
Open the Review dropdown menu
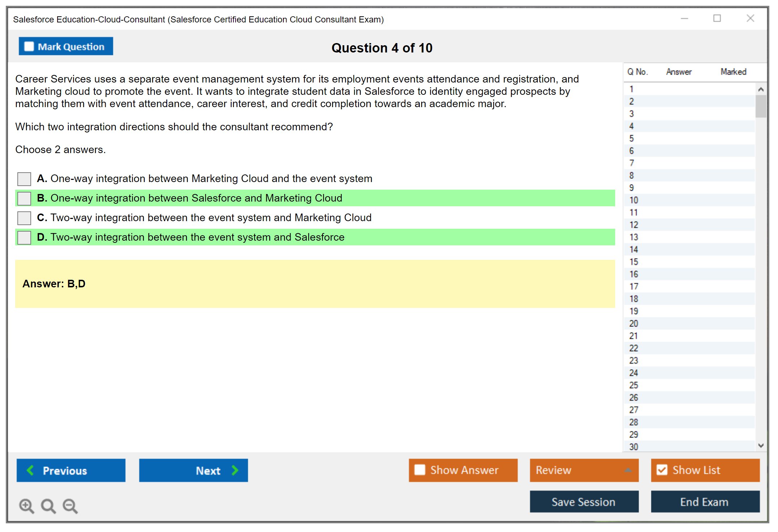click(584, 470)
